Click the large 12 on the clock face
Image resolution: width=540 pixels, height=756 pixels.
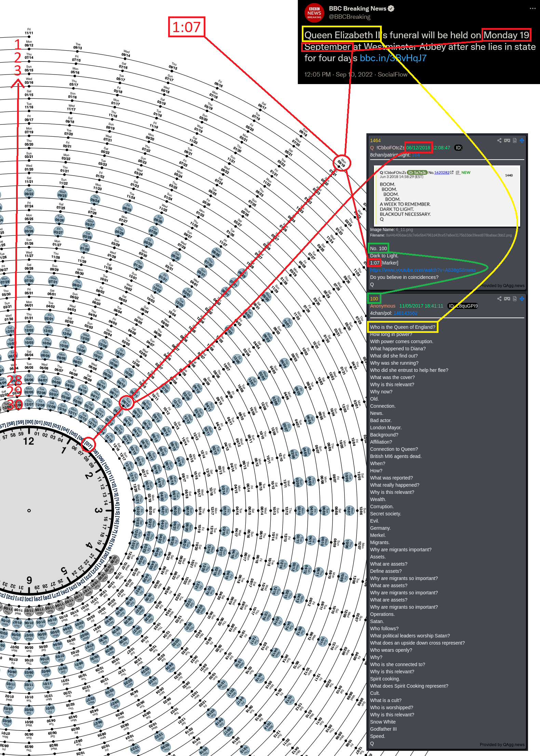coord(29,441)
